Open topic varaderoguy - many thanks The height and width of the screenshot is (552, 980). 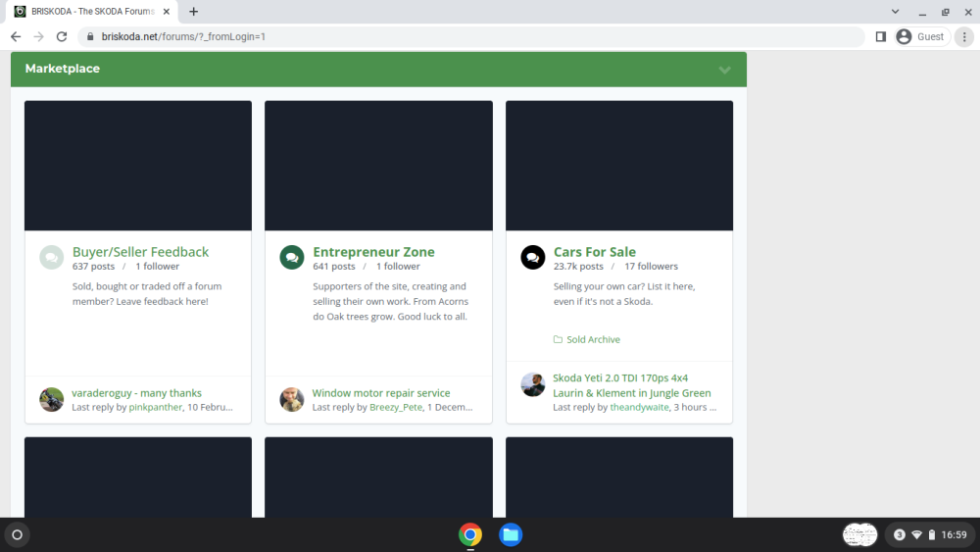(136, 392)
